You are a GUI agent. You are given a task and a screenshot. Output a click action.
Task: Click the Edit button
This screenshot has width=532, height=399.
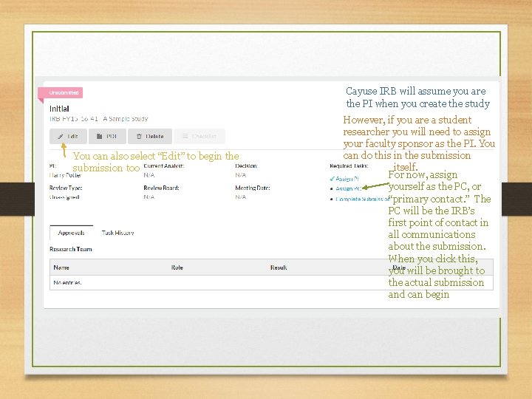click(x=68, y=137)
